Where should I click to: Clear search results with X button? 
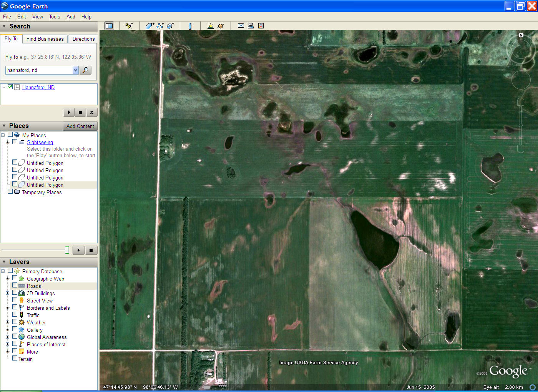click(x=92, y=112)
